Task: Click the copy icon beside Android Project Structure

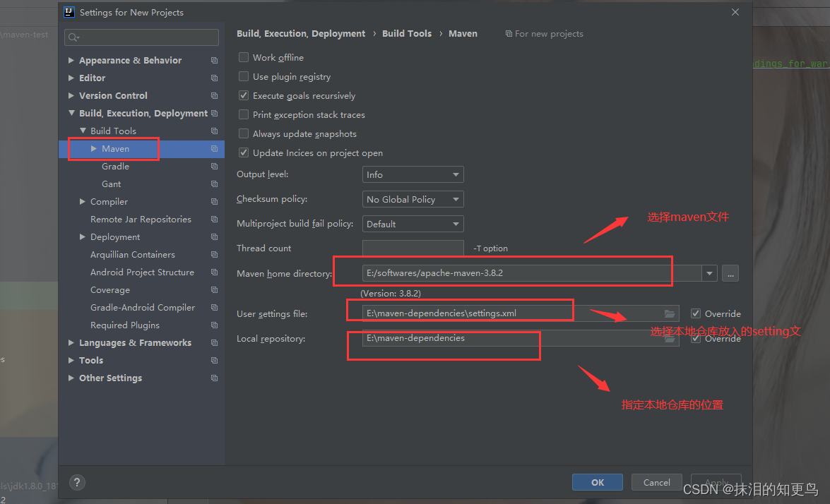Action: pyautogui.click(x=214, y=272)
